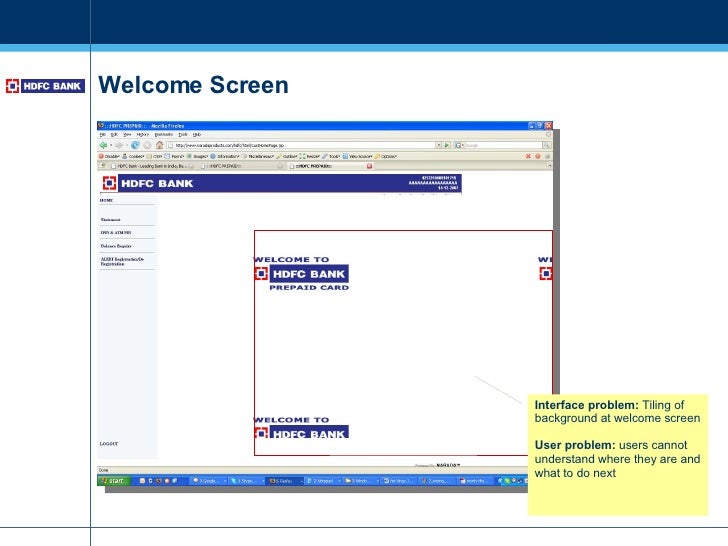This screenshot has width=728, height=546.
Task: Click the 'WELCOME TO' HDFC Bank Prepaid Card banner
Action: click(302, 274)
